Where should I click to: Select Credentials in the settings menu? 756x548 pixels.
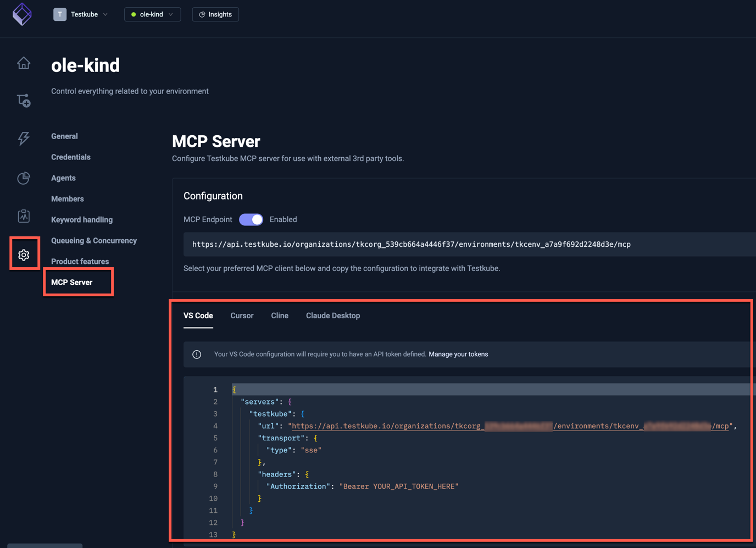coord(70,157)
